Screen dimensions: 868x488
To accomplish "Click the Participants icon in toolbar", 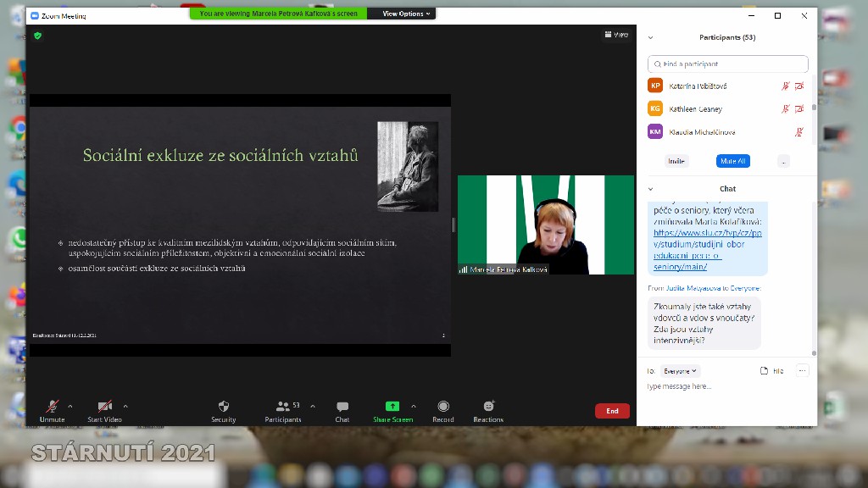I will (x=282, y=408).
